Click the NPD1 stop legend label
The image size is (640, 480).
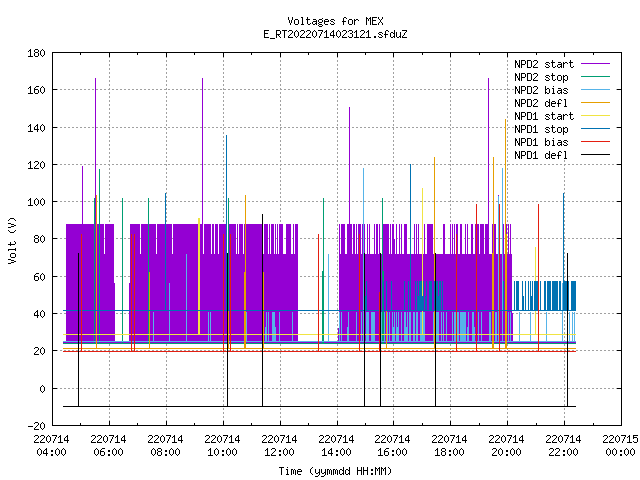point(541,129)
